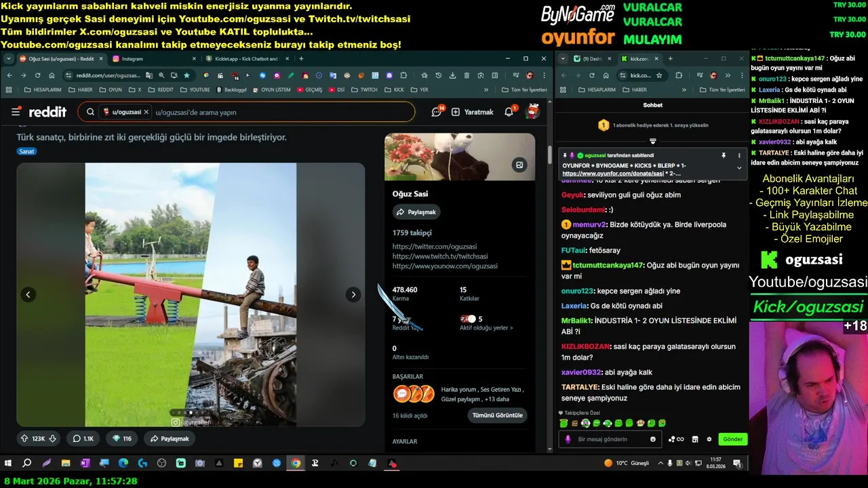Open the emoji picker in Kick chat
The image size is (868, 488).
click(653, 439)
